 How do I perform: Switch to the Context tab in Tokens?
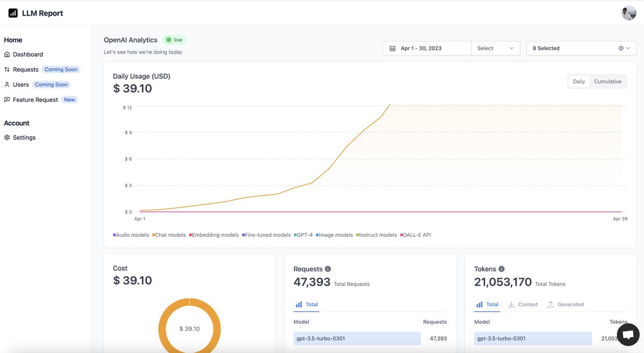523,304
